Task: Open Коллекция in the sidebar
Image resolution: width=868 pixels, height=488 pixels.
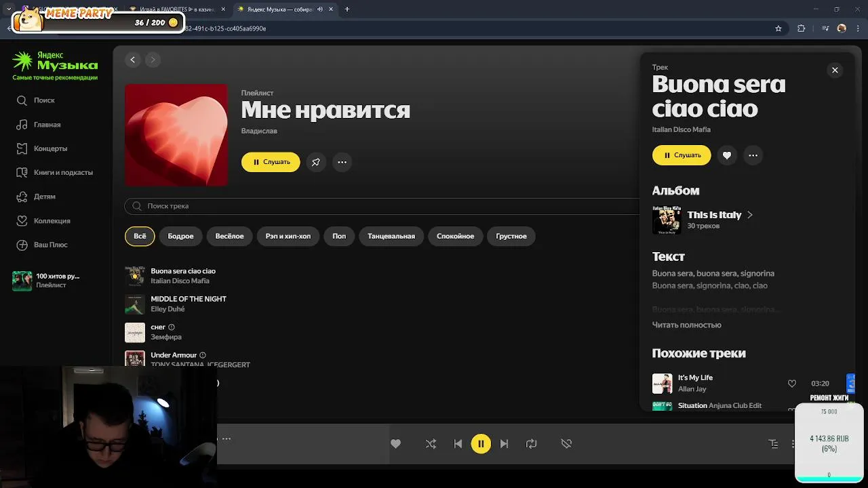Action: coord(43,221)
